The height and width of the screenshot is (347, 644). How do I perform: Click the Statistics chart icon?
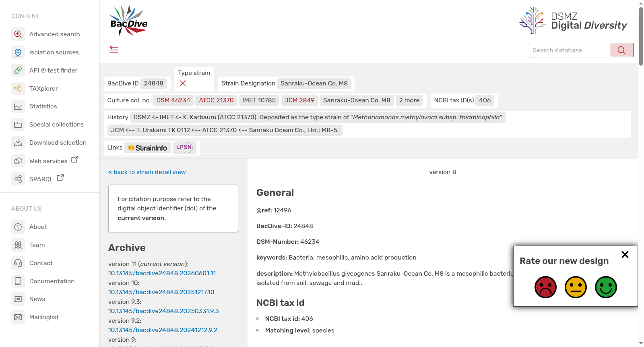[18, 106]
